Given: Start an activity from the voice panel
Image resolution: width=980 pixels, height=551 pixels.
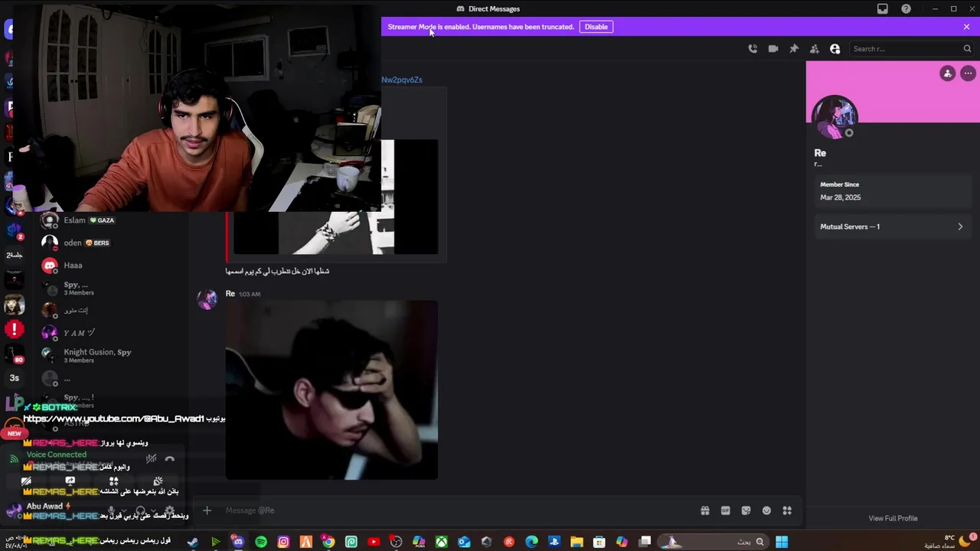Looking at the screenshot, I should click(x=113, y=481).
